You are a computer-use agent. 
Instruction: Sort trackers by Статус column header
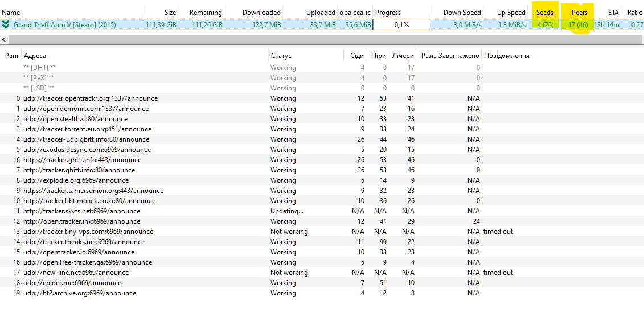(281, 56)
